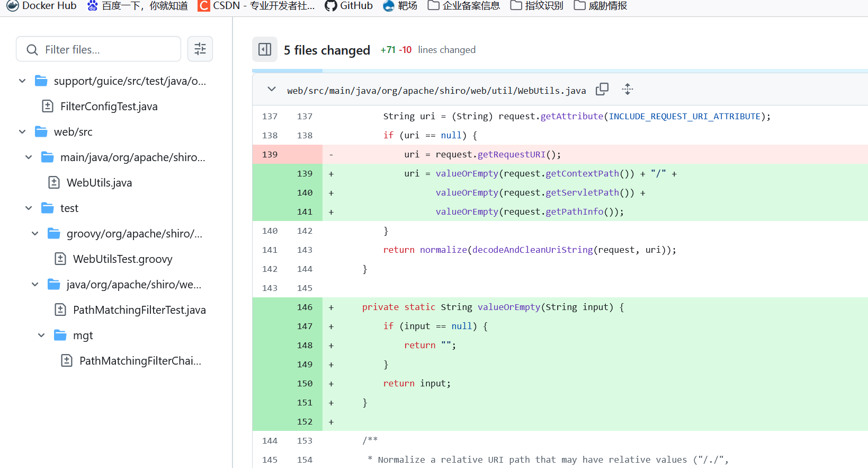Click the support/guice folder icon

(x=41, y=81)
